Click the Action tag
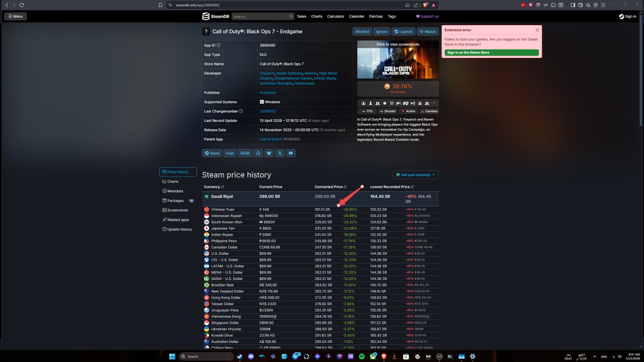Image resolution: width=644 pixels, height=362 pixels. pyautogui.click(x=409, y=111)
